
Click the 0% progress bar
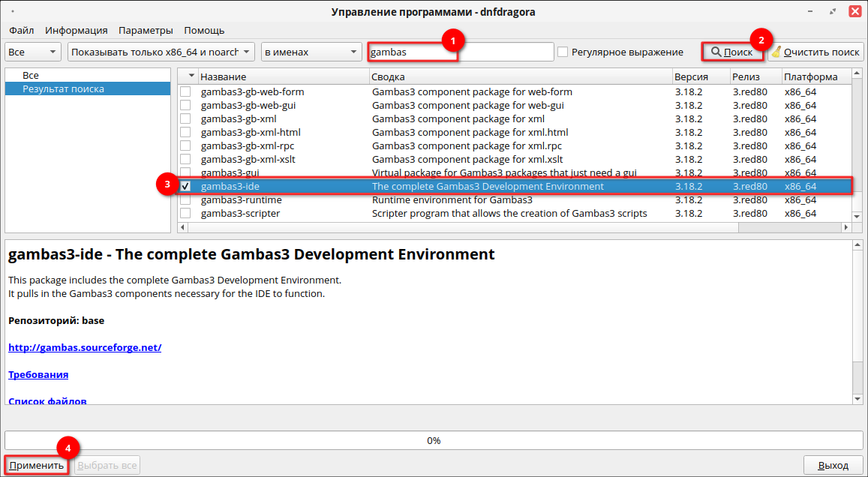(434, 440)
